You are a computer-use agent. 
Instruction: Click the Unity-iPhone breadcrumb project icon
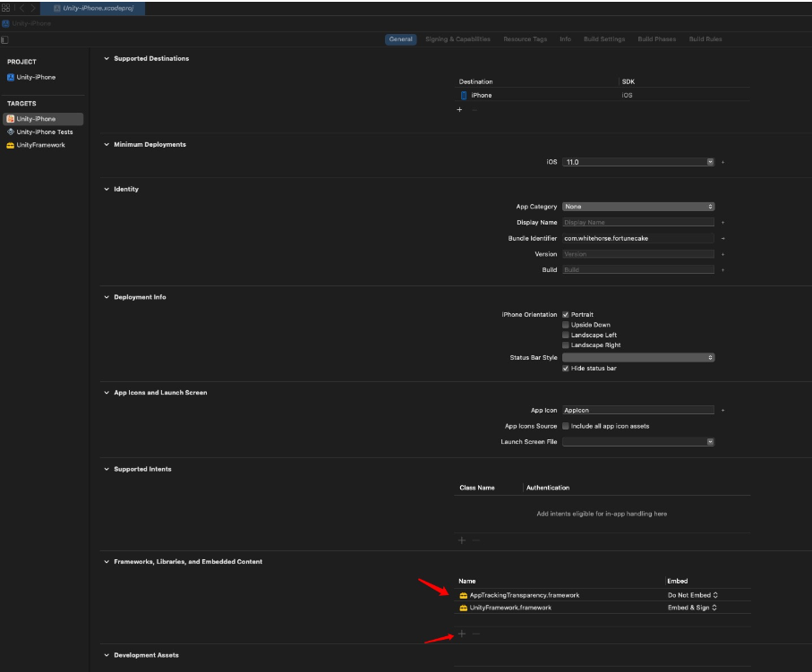coord(5,24)
